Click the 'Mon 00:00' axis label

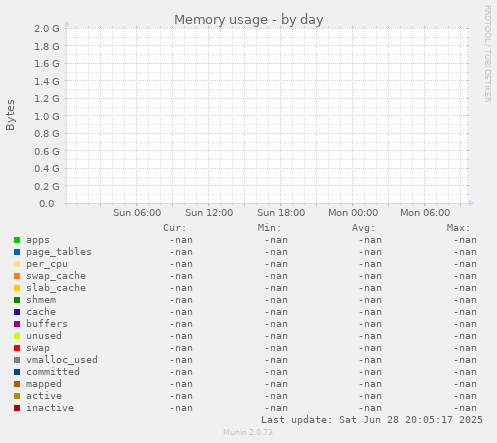coord(353,213)
